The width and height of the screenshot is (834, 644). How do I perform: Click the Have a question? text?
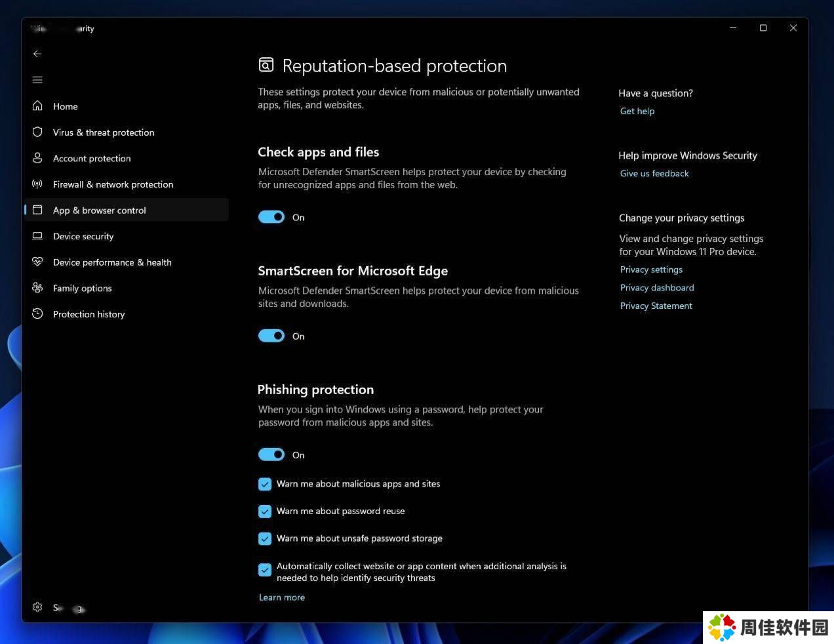(x=656, y=93)
